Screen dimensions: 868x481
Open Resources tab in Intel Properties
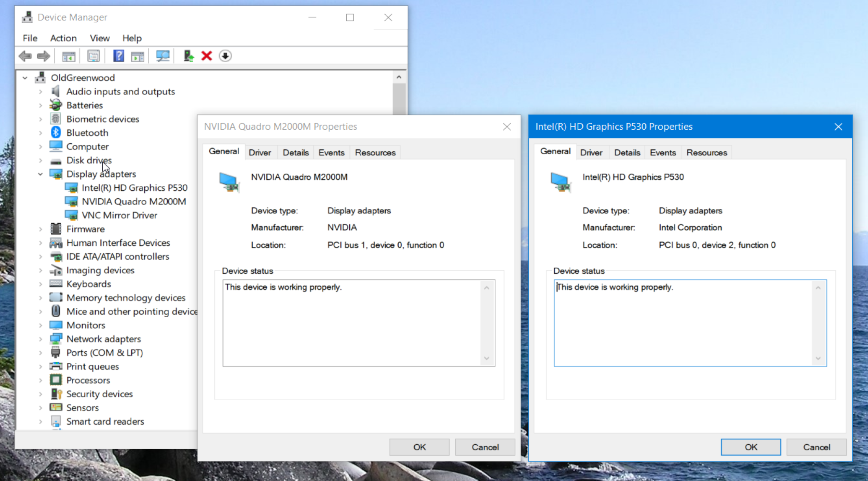(706, 152)
